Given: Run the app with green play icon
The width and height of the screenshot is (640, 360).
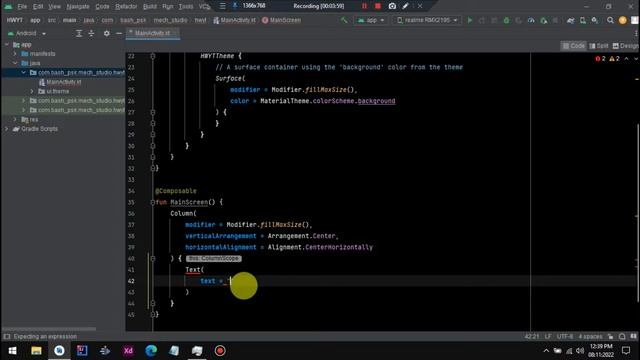Looking at the screenshot, I should [470, 20].
